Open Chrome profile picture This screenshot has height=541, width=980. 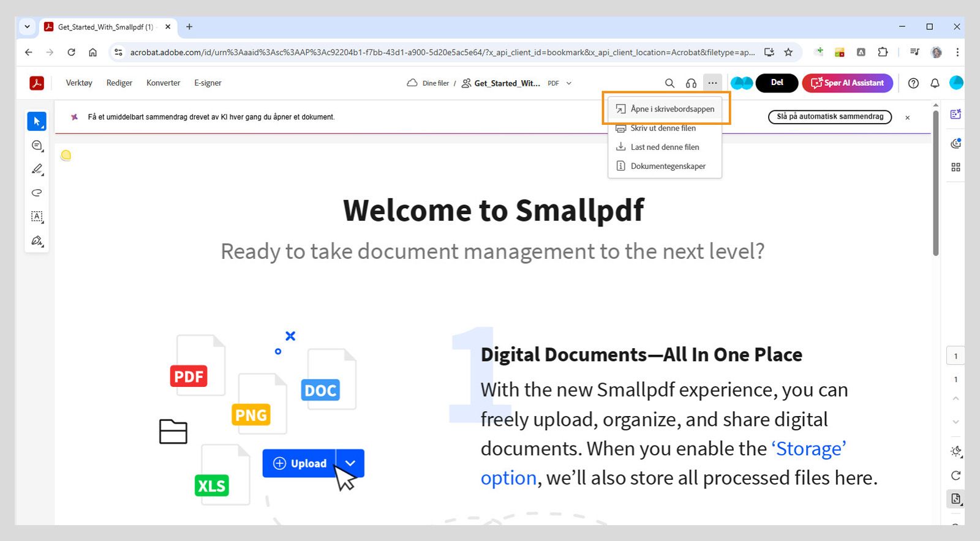(x=937, y=52)
